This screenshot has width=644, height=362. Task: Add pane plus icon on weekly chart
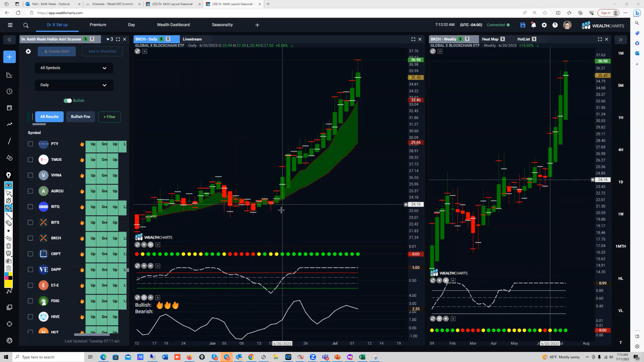click(x=440, y=51)
